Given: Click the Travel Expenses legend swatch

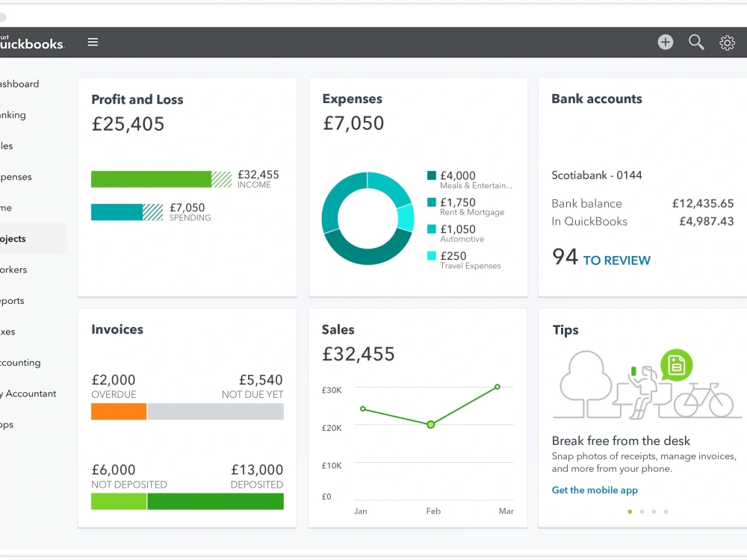Looking at the screenshot, I should 432,255.
